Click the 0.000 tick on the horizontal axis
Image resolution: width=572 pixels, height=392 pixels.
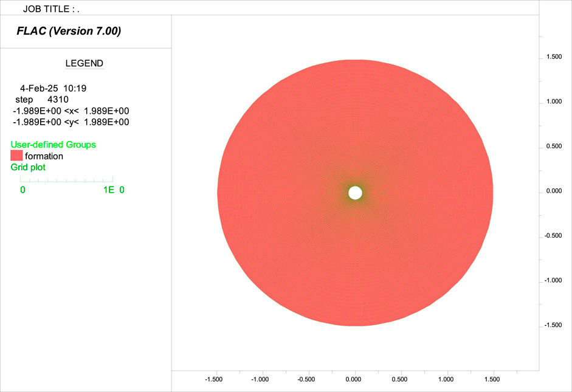click(x=354, y=379)
